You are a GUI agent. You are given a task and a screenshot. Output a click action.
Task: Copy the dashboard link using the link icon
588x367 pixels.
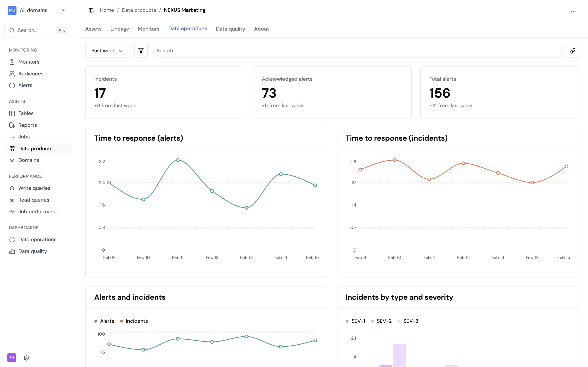point(572,51)
